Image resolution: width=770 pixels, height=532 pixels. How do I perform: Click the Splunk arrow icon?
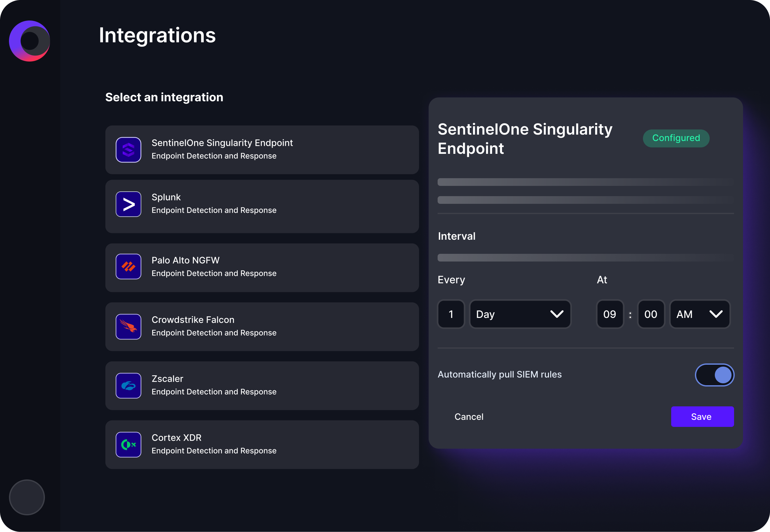tap(128, 204)
